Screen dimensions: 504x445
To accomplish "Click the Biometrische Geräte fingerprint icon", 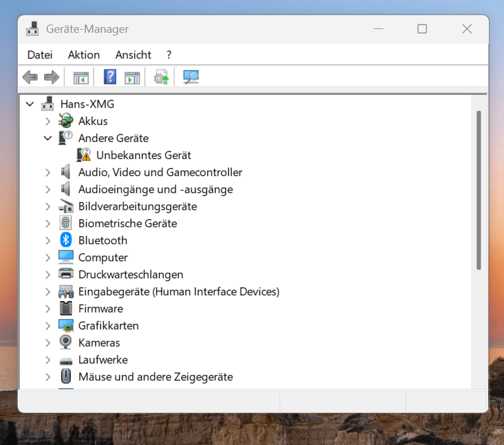I will pos(66,223).
